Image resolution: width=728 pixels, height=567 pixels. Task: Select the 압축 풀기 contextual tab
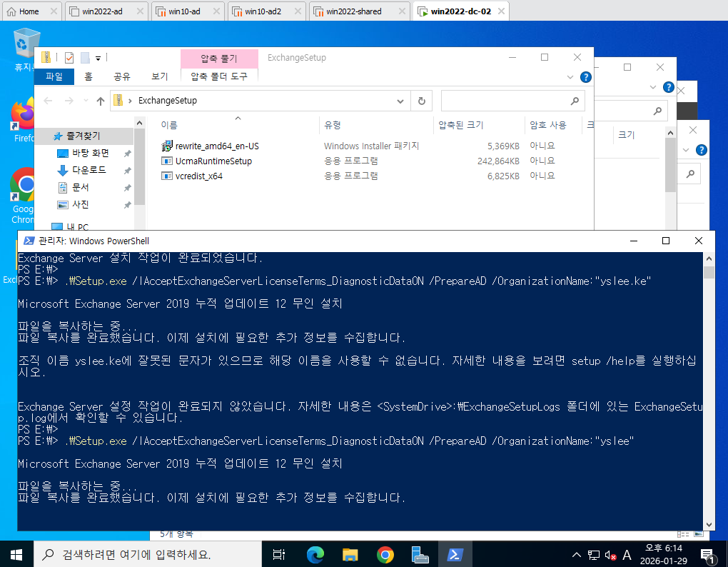coord(218,59)
